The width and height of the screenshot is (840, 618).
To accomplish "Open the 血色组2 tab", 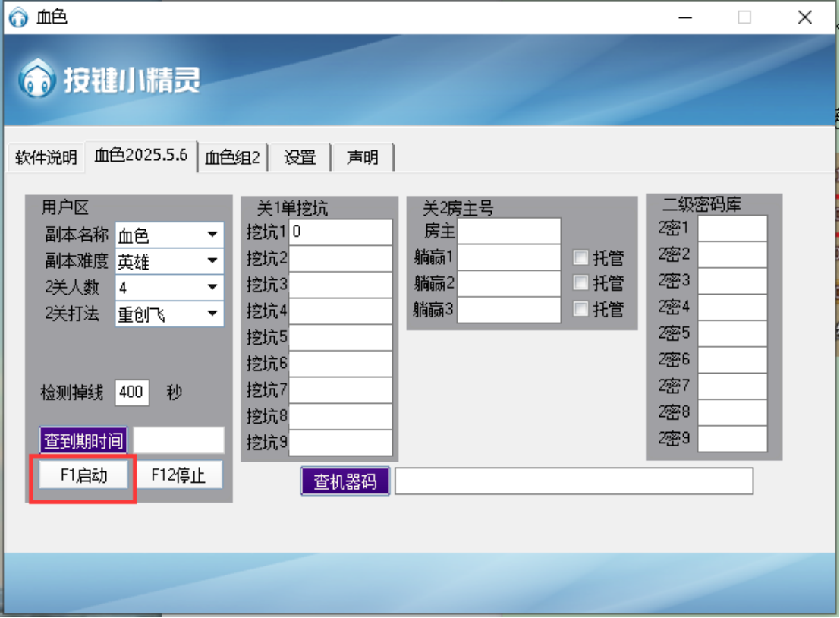I will (x=233, y=158).
